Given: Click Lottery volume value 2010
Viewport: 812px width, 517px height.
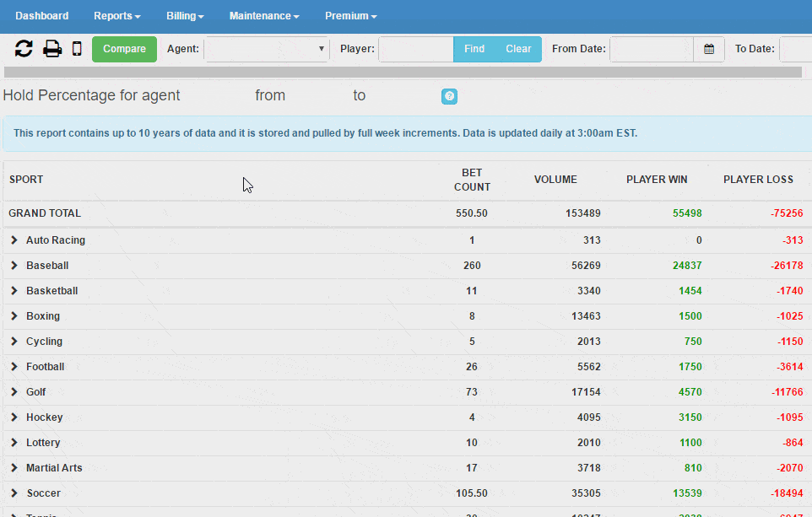Looking at the screenshot, I should pyautogui.click(x=589, y=443).
